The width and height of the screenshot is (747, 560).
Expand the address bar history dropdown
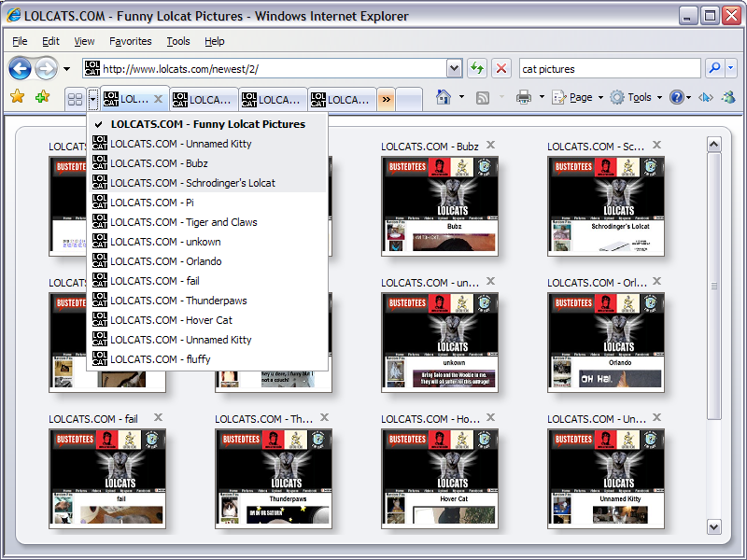pos(454,68)
